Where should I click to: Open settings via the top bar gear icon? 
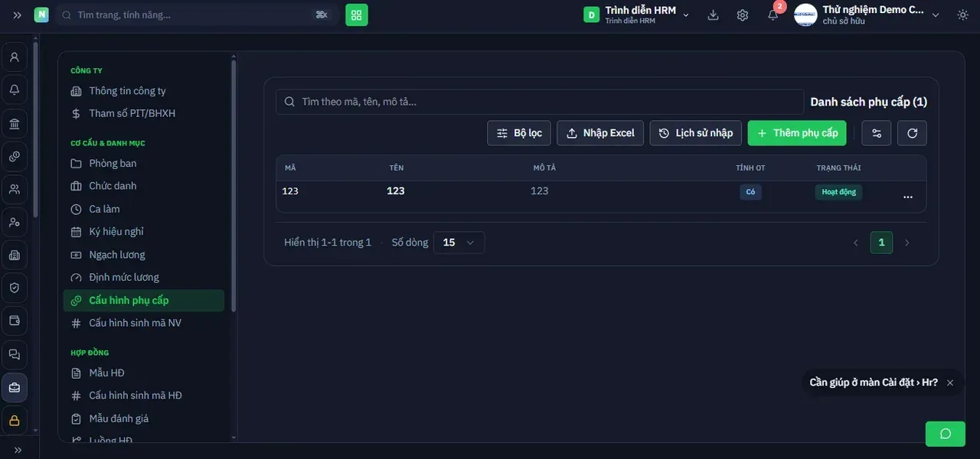743,15
